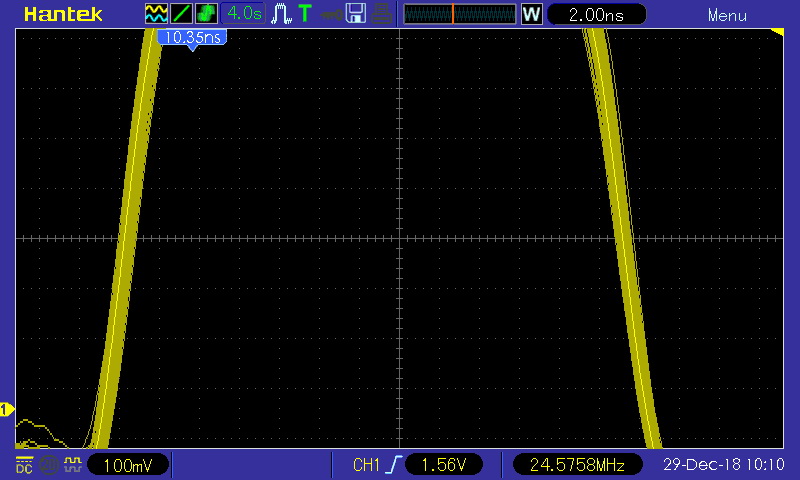This screenshot has width=800, height=480.
Task: Click the sine wave acquisition mode icon
Action: pos(156,14)
